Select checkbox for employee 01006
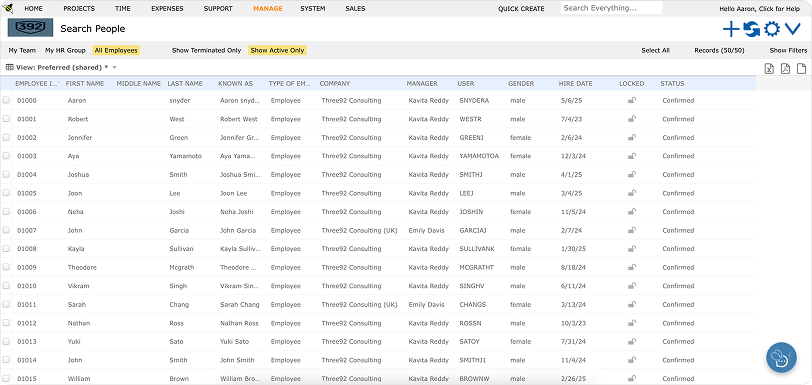Viewport: 812px width, 385px height. (6, 212)
